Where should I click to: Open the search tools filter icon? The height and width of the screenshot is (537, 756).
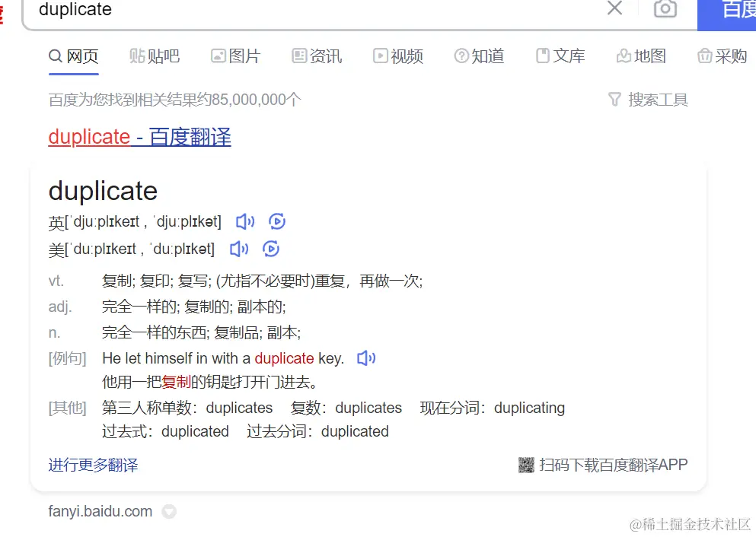click(x=614, y=99)
